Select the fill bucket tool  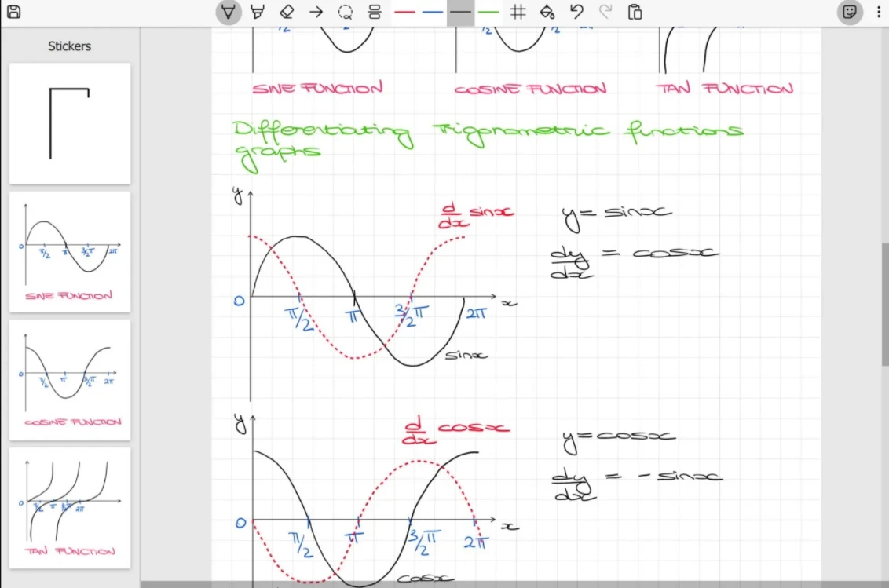[x=547, y=12]
